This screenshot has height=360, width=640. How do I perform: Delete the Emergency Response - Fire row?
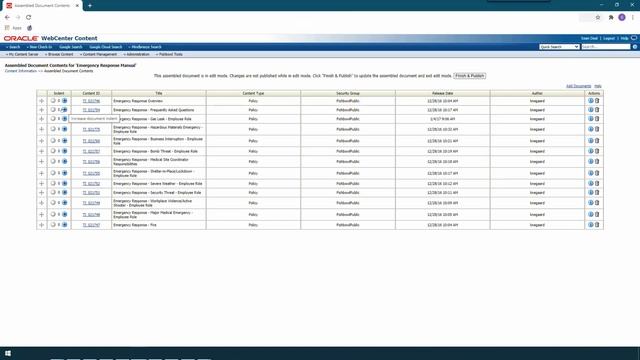[597, 225]
